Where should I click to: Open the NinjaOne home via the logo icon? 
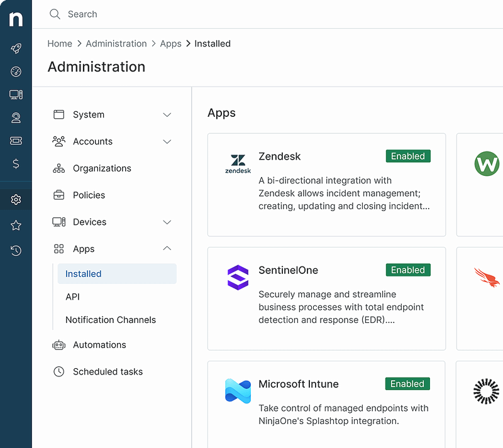coord(15,18)
